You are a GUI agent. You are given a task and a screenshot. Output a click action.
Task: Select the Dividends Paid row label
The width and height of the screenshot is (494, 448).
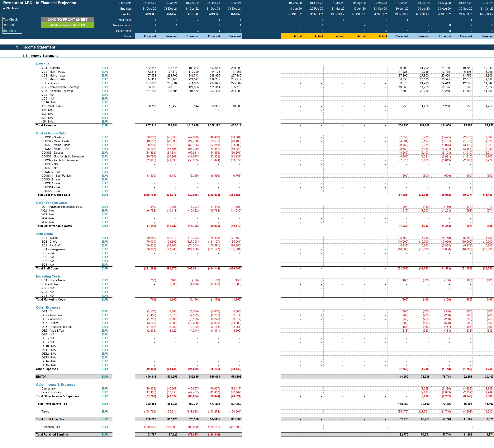[x=51, y=427]
